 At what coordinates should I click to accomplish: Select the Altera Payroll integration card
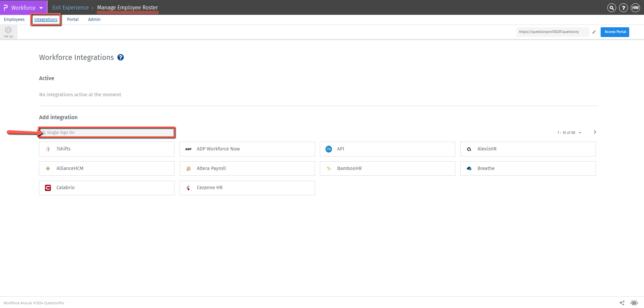tap(247, 168)
